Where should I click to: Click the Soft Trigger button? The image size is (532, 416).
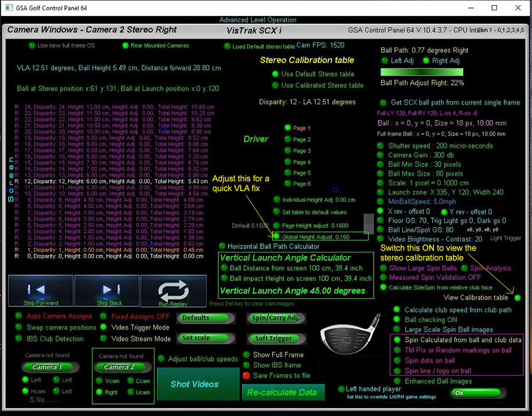click(x=273, y=338)
